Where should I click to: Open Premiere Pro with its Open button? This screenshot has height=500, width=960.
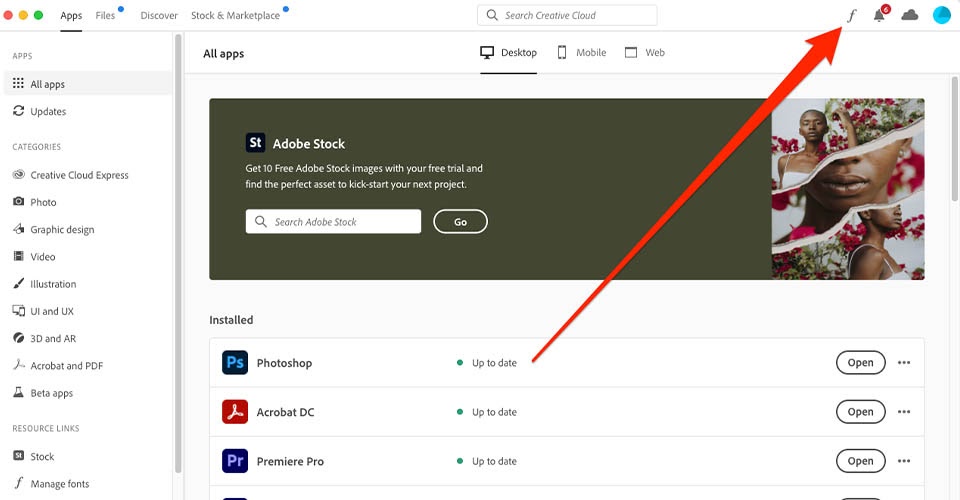click(860, 461)
